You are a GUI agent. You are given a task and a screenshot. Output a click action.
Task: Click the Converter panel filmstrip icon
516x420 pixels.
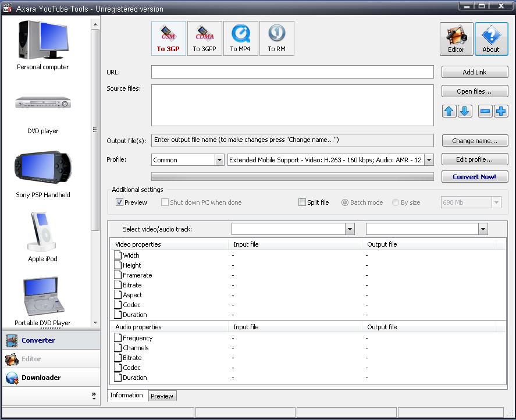pos(12,341)
